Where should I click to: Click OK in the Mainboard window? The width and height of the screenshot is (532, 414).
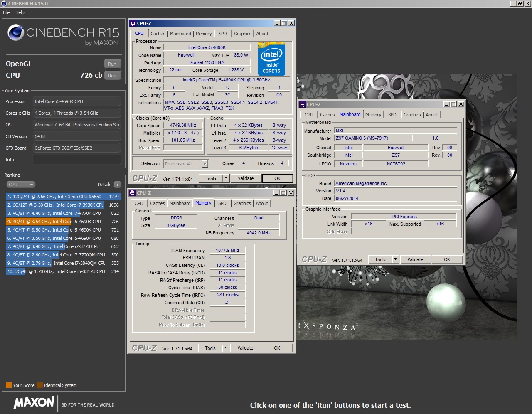447,259
